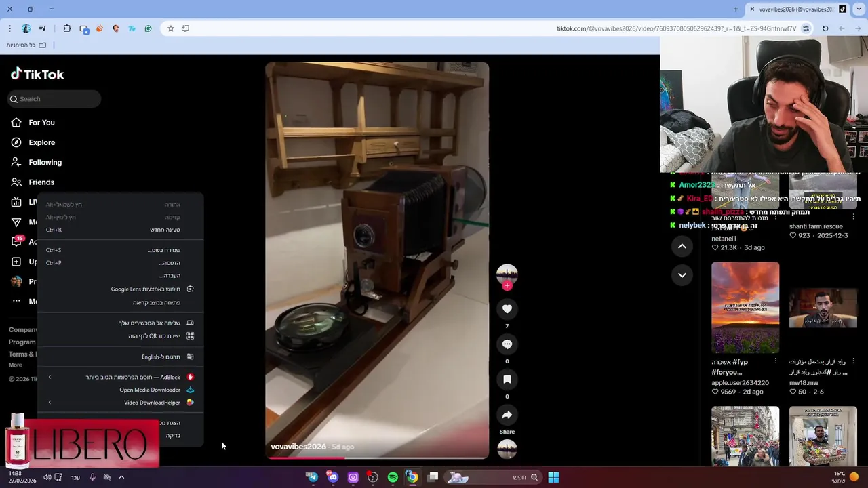Select translate to English menu entry
Viewport: 868px width, 488px height.
(120, 357)
